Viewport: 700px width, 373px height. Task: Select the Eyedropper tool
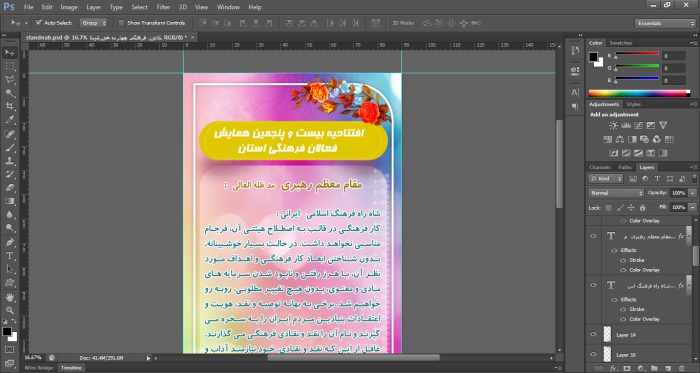tap(9, 120)
